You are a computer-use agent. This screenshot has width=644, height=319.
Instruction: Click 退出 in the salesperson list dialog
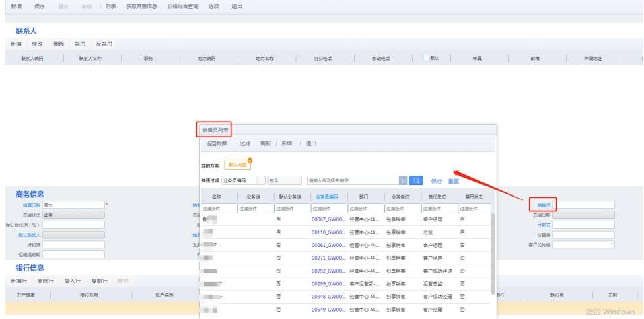311,144
